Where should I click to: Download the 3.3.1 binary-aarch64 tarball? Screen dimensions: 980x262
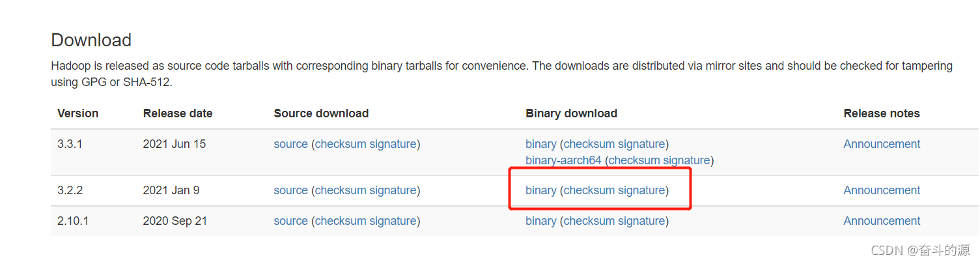[x=563, y=160]
